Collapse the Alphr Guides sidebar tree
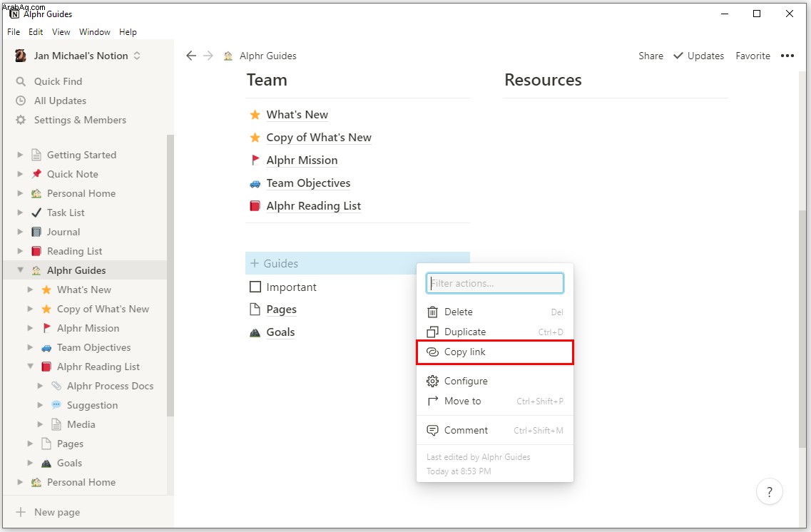The image size is (811, 532). pyautogui.click(x=20, y=270)
